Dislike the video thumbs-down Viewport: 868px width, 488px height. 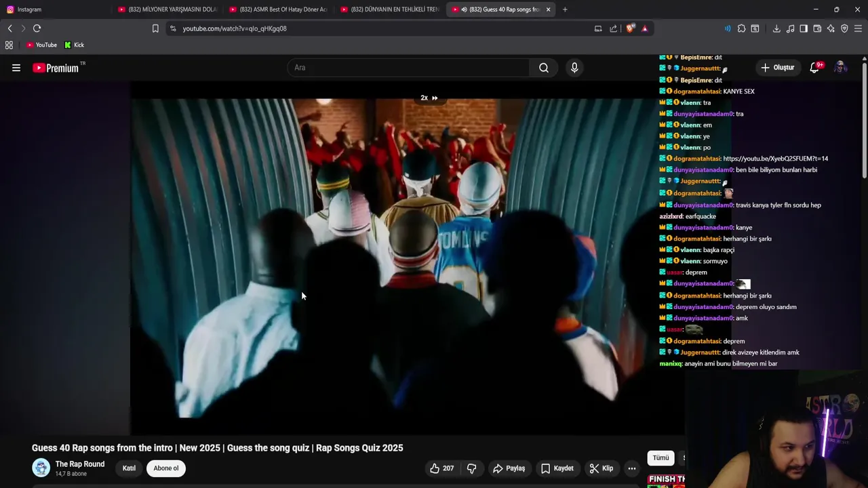click(x=472, y=468)
